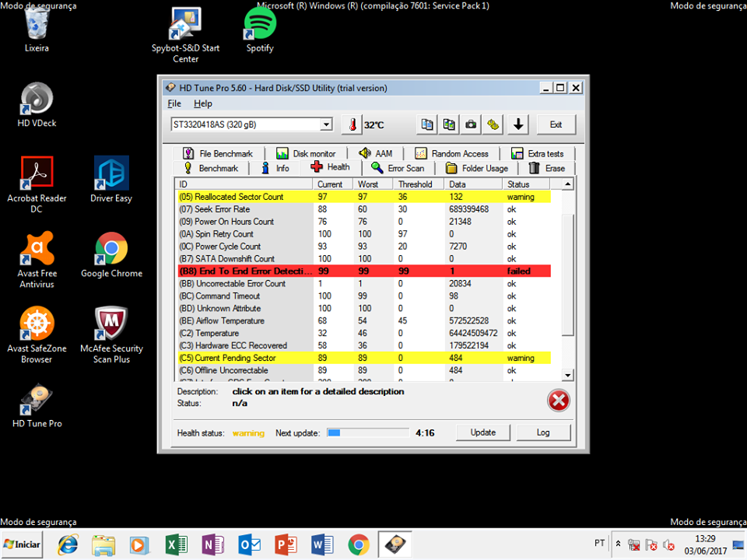Switch to the Folder Usage tab

(477, 168)
